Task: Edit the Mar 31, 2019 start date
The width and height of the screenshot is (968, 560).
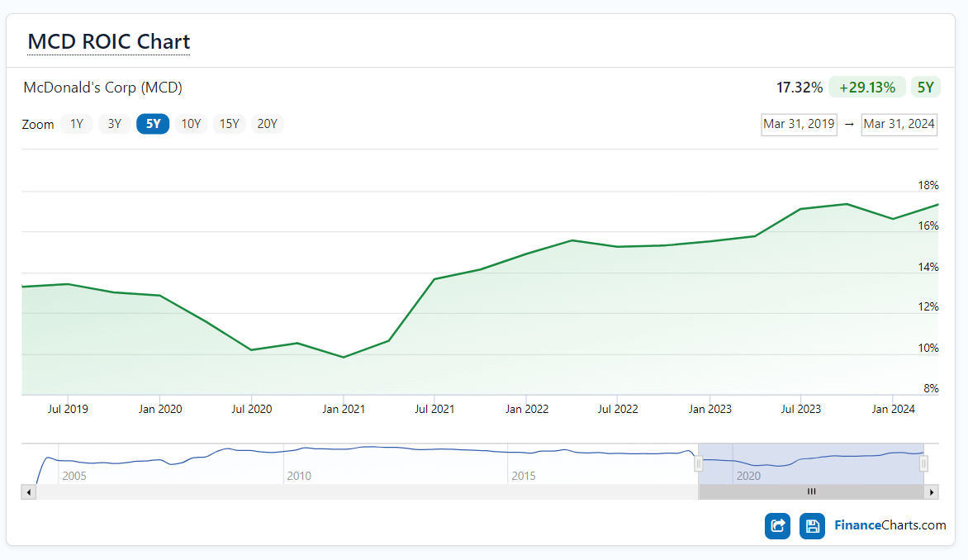Action: tap(799, 124)
